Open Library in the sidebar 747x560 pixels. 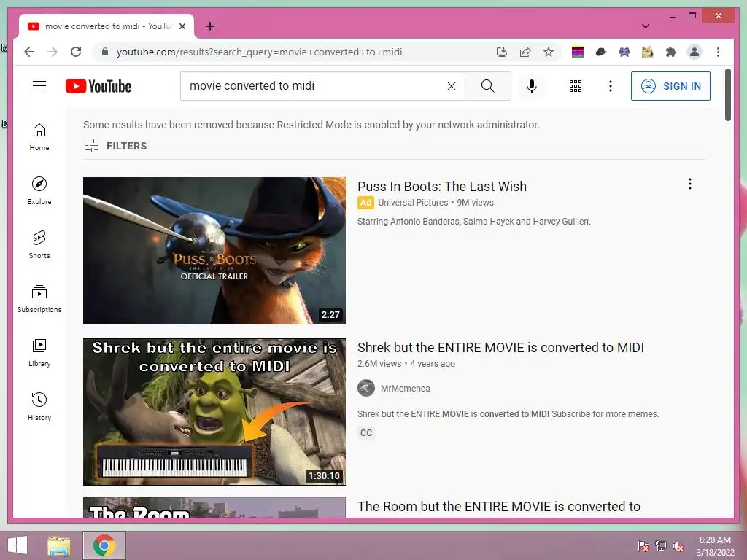click(x=39, y=352)
